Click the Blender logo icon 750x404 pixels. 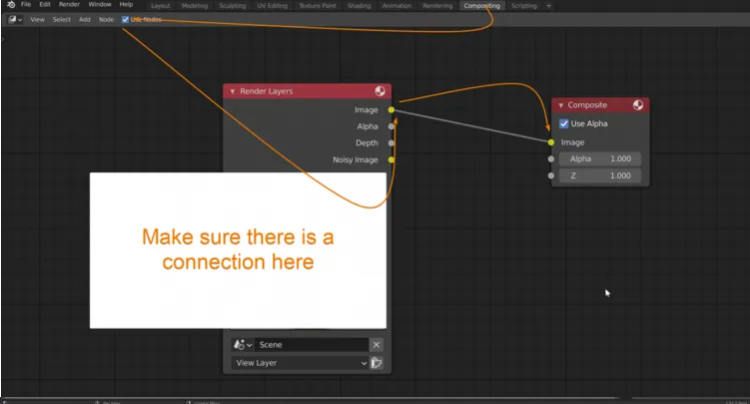point(9,5)
